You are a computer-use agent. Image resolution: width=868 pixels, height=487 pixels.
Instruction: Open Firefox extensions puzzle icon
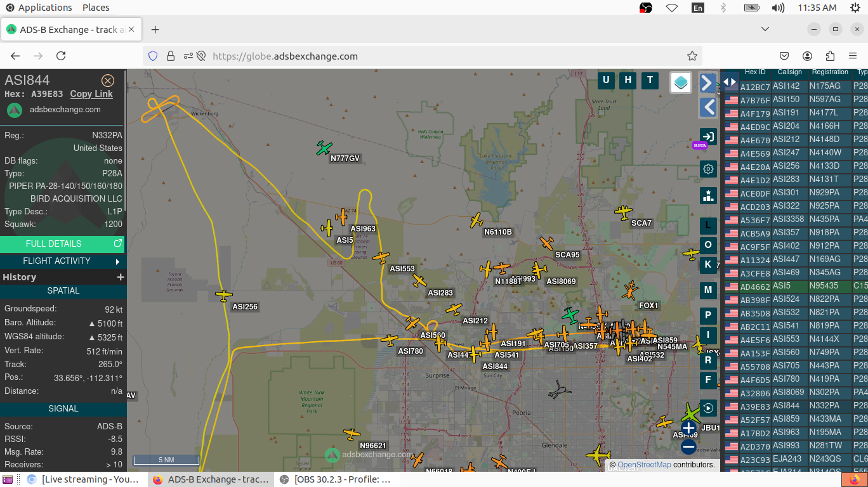click(x=830, y=56)
